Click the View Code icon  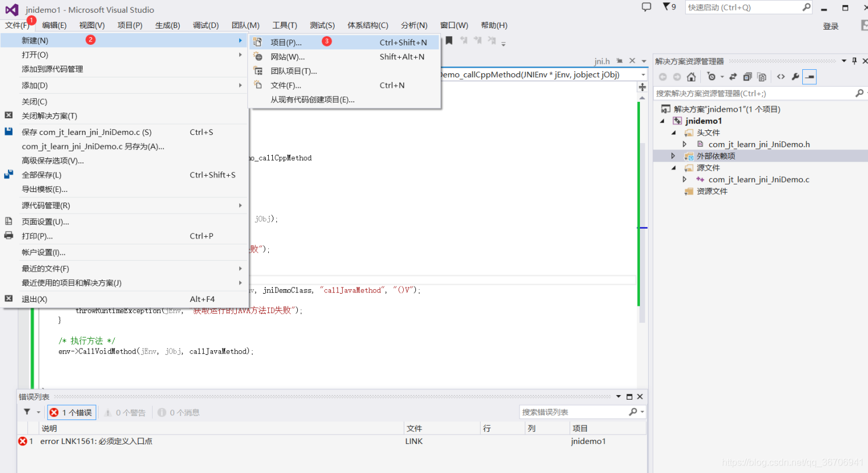(x=781, y=77)
